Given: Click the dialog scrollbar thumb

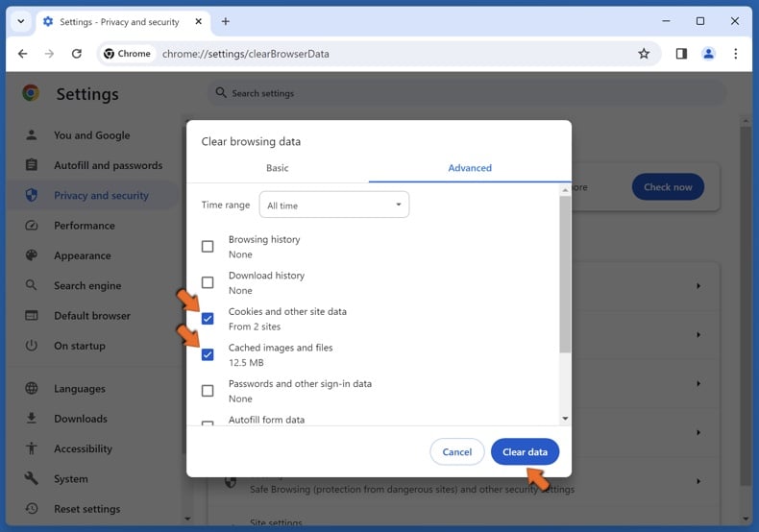Looking at the screenshot, I should 565,275.
